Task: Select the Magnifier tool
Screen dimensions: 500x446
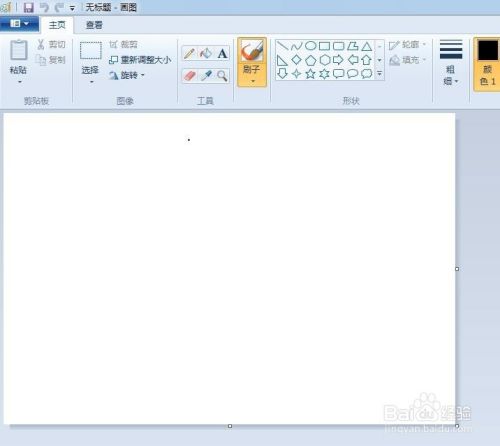Action: pos(222,76)
